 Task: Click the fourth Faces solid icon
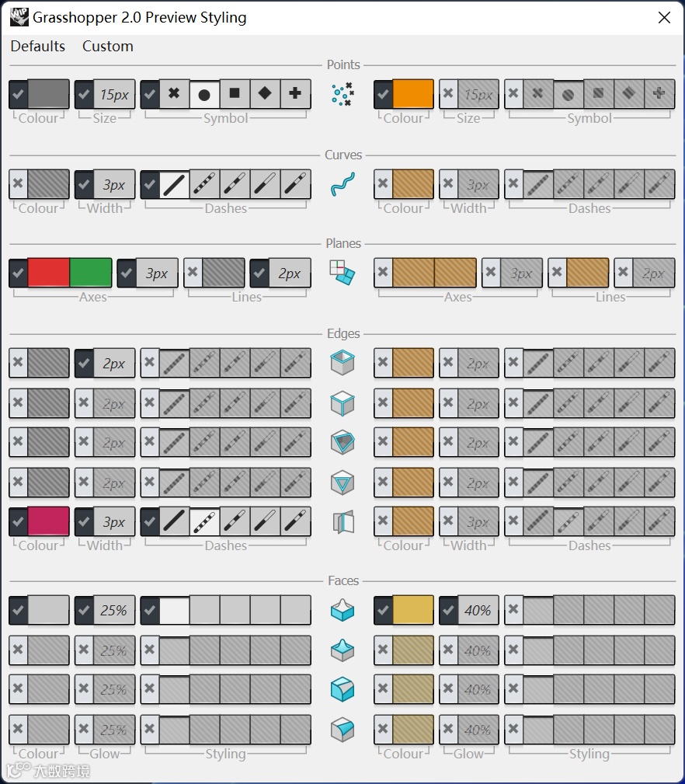342,729
